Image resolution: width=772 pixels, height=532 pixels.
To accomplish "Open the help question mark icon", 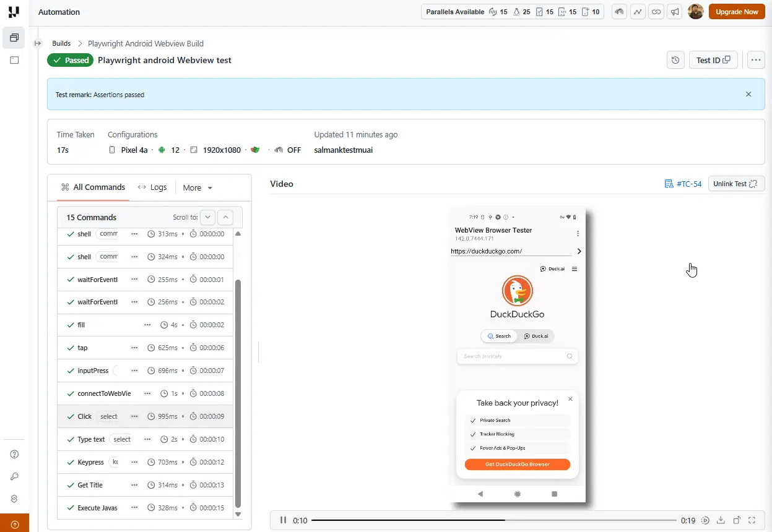I will pyautogui.click(x=14, y=454).
